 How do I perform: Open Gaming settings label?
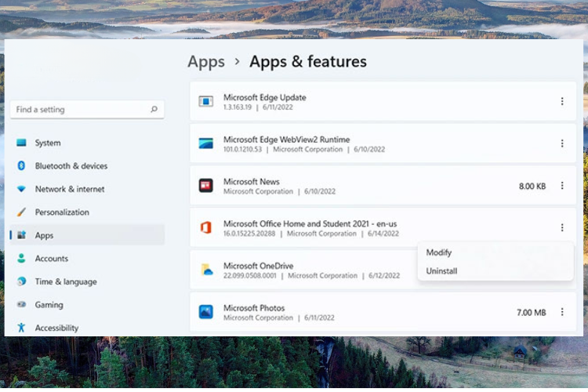point(49,305)
